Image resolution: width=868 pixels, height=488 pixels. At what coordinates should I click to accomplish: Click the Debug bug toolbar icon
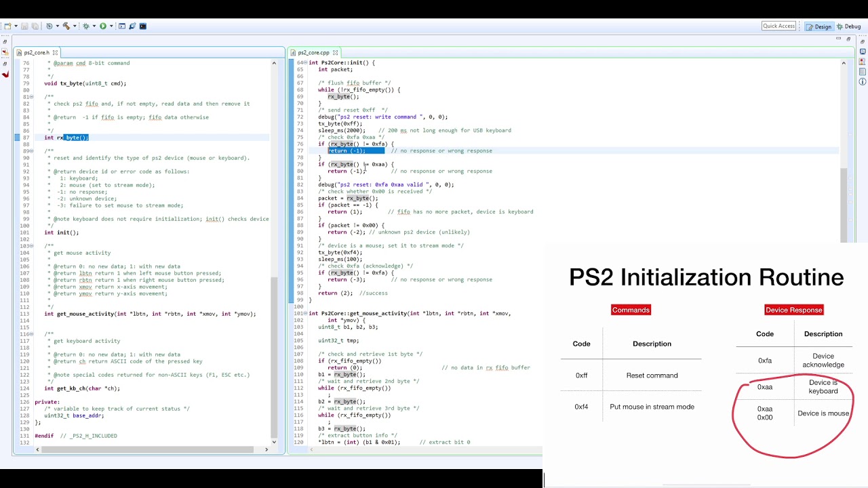pos(86,26)
